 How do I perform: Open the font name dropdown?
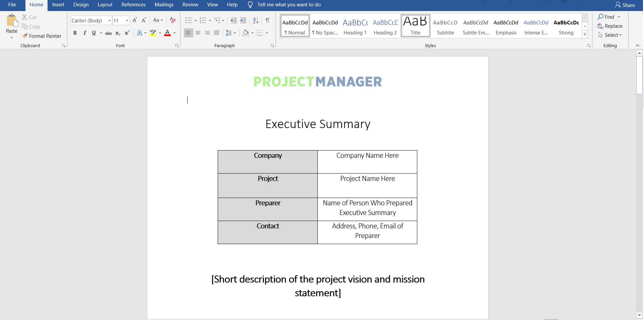109,21
